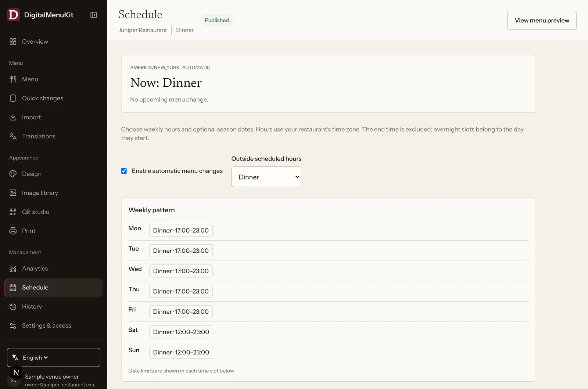
Task: Edit Sunday Dinner 12:00–23:00 slot
Action: click(x=181, y=352)
